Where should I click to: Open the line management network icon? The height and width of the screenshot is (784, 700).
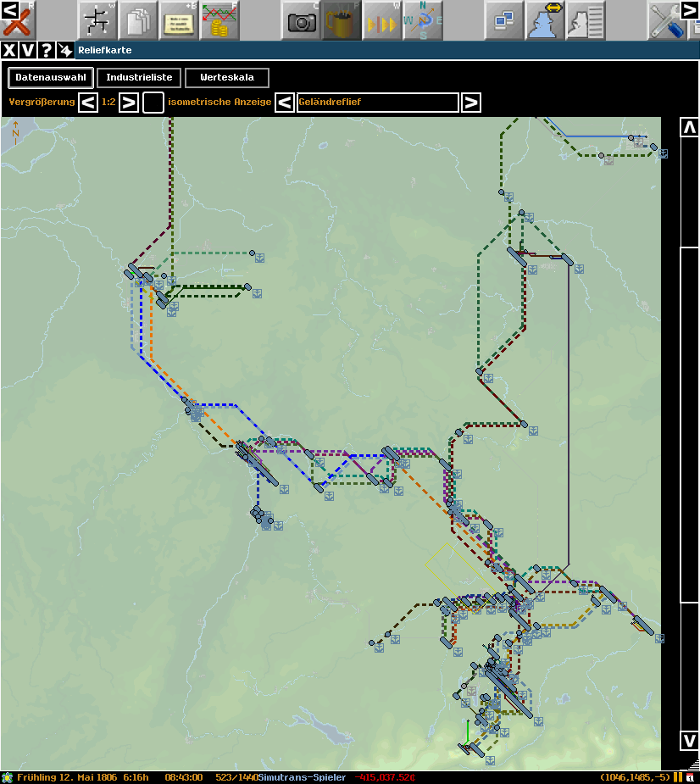point(98,20)
